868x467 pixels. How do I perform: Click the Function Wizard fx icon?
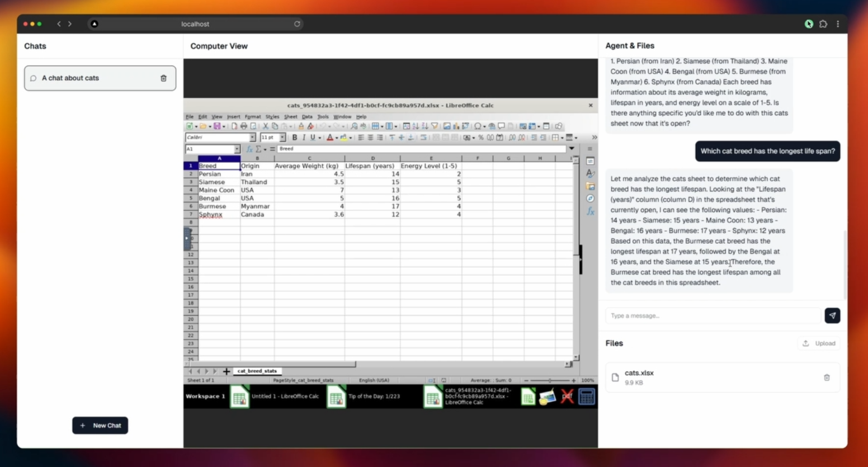pos(249,149)
